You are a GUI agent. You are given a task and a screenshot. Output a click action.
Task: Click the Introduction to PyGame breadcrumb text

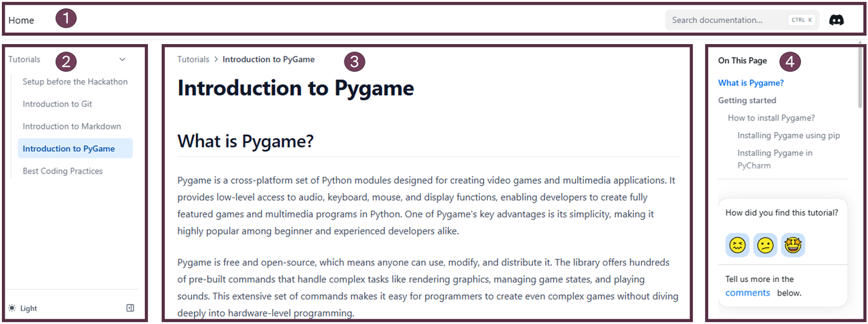click(x=269, y=59)
